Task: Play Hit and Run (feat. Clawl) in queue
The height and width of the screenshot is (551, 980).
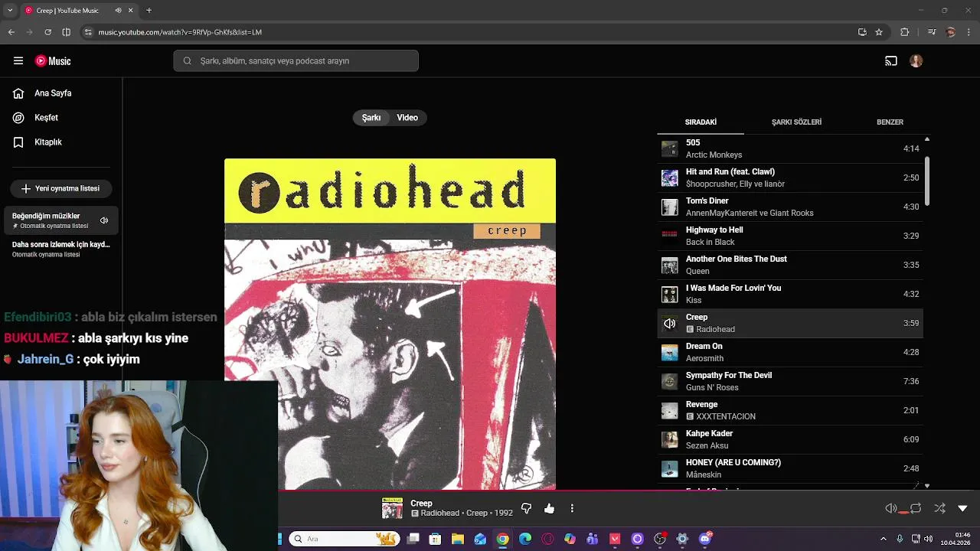Action: click(x=790, y=178)
